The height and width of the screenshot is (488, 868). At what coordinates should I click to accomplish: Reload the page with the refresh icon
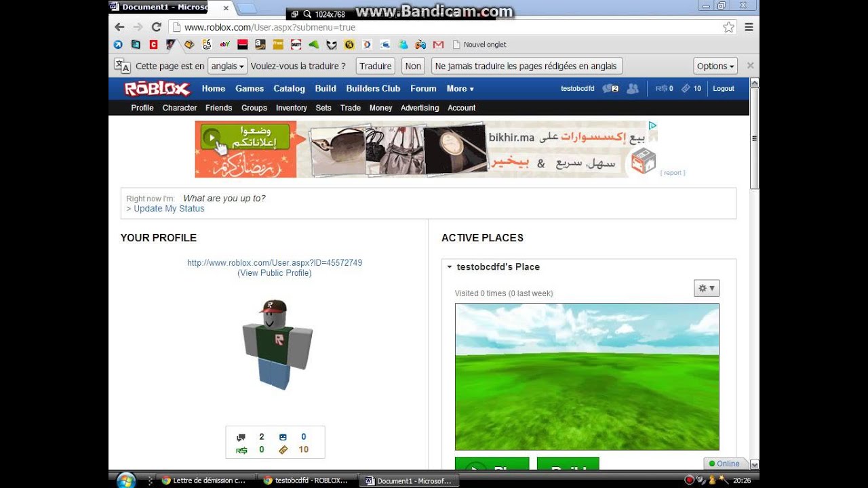coord(156,27)
